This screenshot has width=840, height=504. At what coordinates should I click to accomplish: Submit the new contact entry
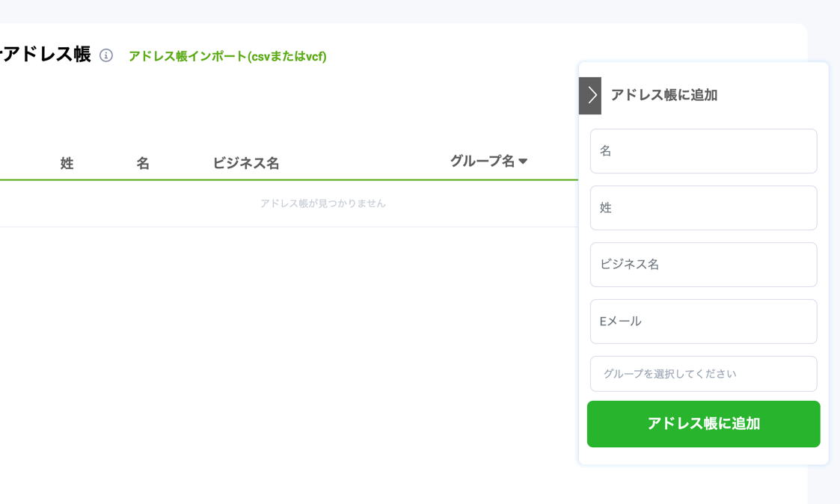[702, 424]
